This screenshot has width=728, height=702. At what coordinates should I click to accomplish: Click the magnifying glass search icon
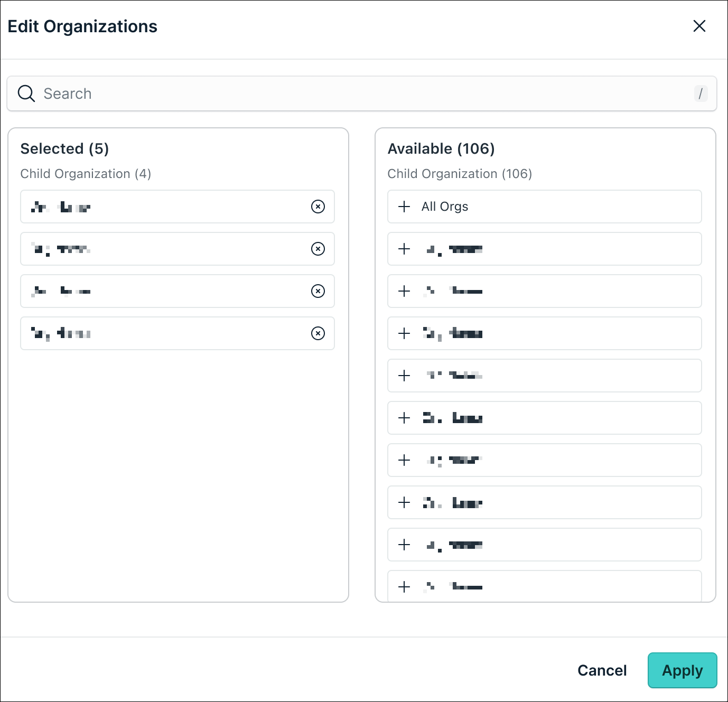pyautogui.click(x=26, y=93)
